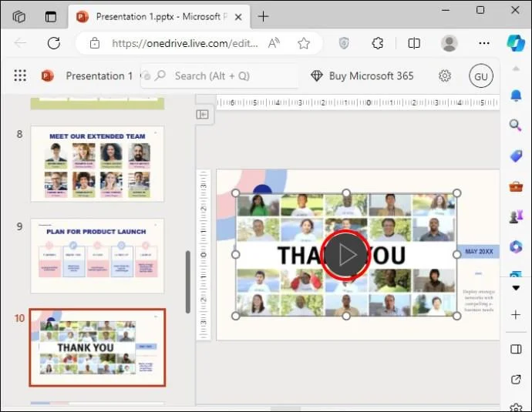Open the Microsoft 365 app launcher grid
The width and height of the screenshot is (532, 412).
pos(20,75)
